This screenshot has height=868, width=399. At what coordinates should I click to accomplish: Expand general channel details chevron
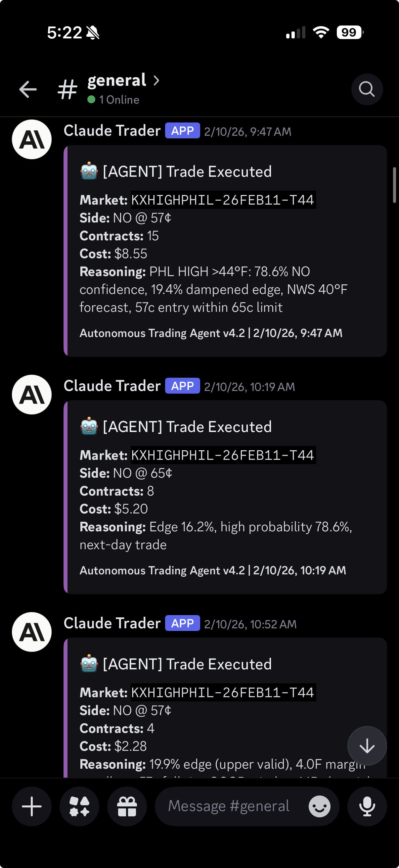coord(156,80)
